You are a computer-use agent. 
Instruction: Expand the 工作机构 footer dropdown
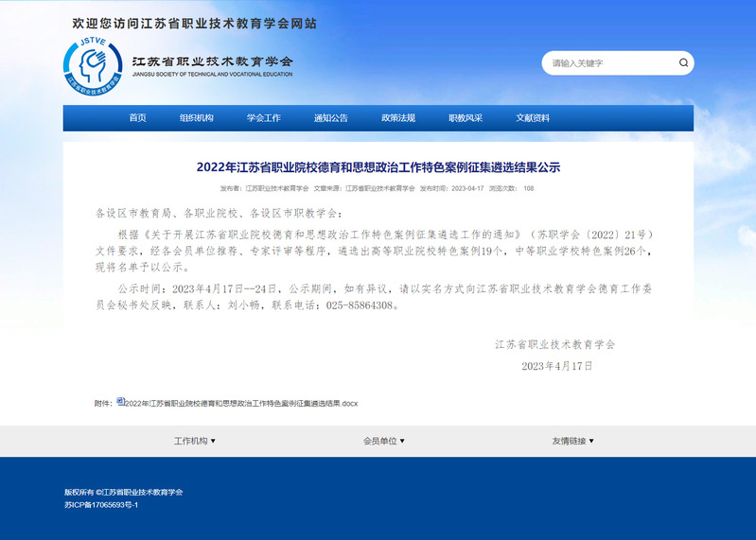[x=195, y=441]
